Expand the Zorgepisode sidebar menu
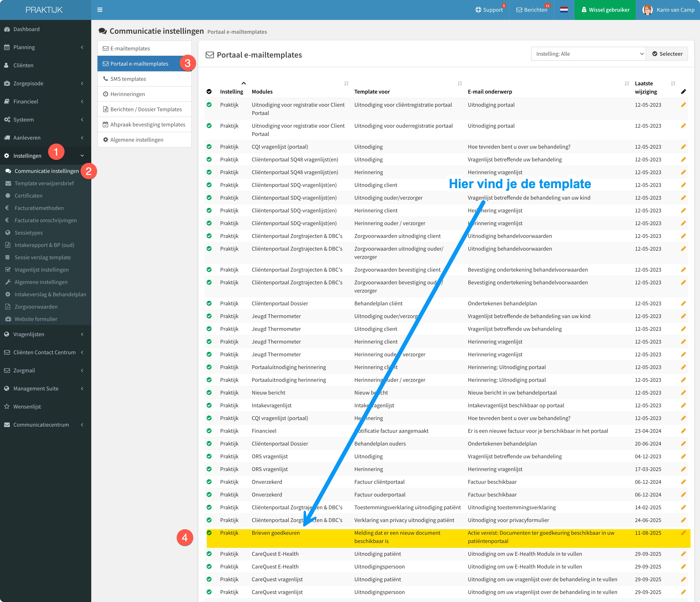This screenshot has width=700, height=602. [x=46, y=83]
